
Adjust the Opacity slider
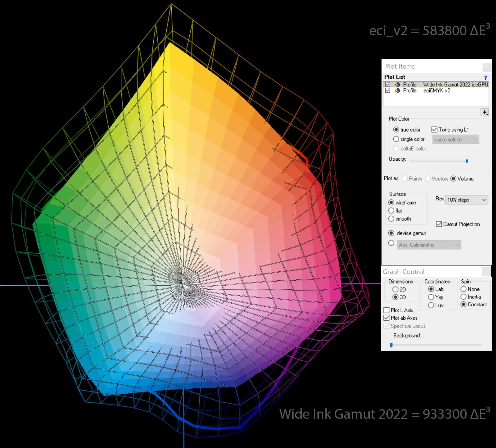[467, 161]
